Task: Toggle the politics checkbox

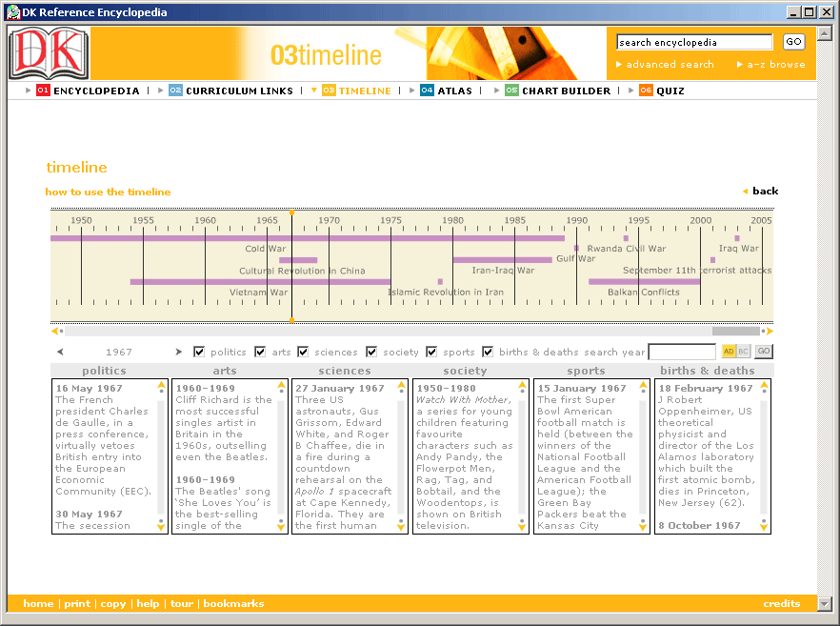Action: tap(199, 352)
